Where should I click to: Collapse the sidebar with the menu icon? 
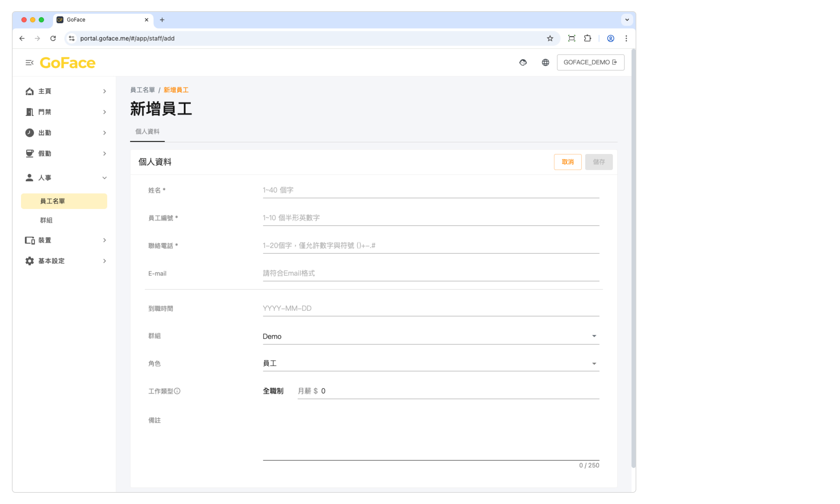coord(29,63)
